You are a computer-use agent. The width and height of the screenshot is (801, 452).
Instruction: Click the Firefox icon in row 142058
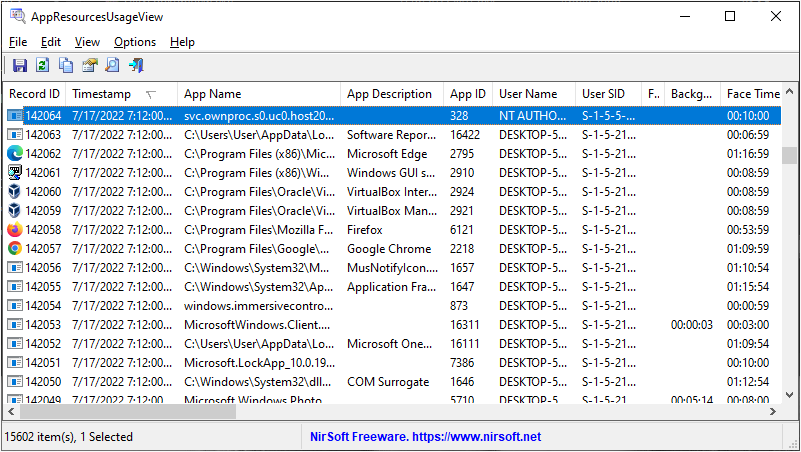coord(15,230)
